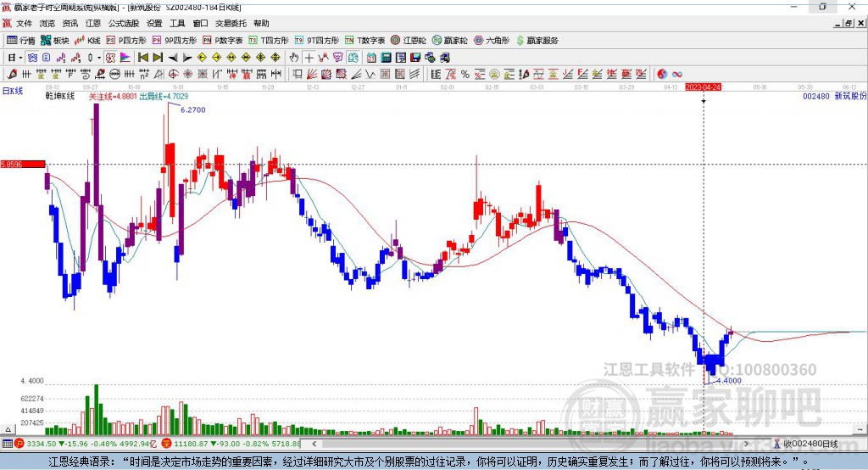
Task: Click the 关注线=4.8801 value
Action: tap(113, 97)
